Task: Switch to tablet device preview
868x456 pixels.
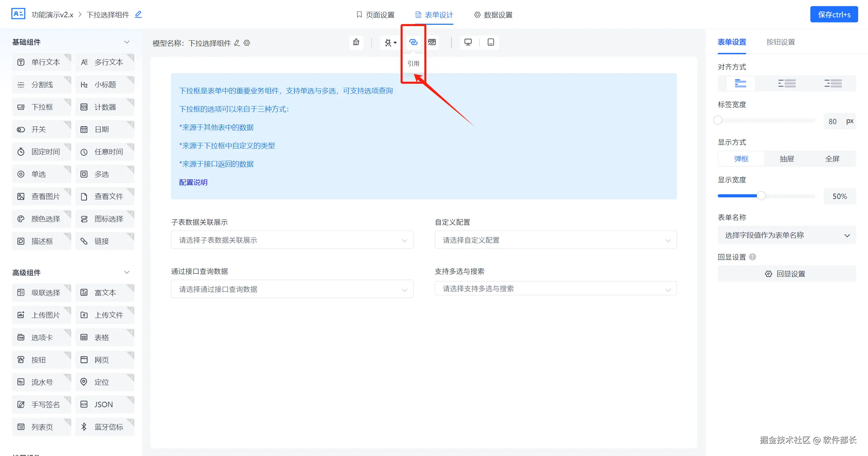Action: click(x=490, y=42)
